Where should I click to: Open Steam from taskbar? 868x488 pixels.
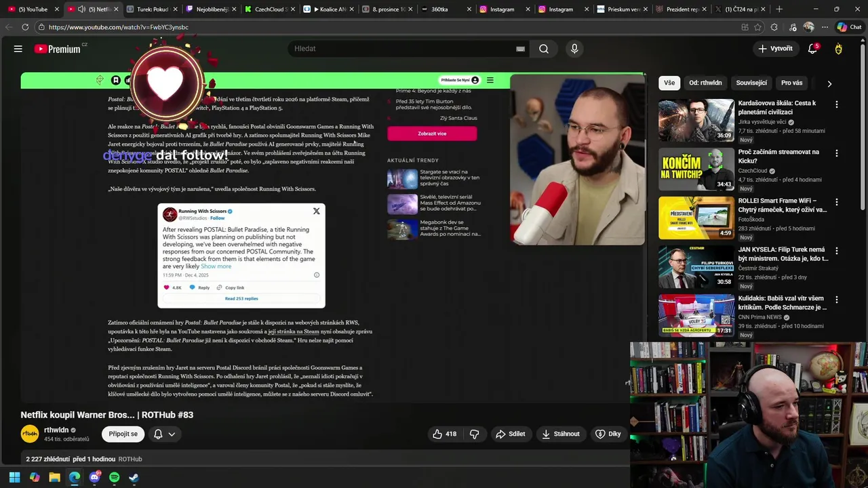pyautogui.click(x=134, y=477)
